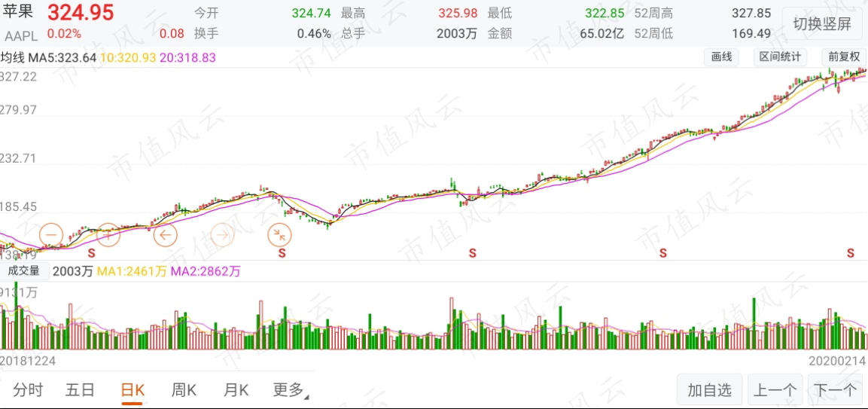This screenshot has width=868, height=409.
Task: Click the 加自选 button
Action: click(710, 391)
